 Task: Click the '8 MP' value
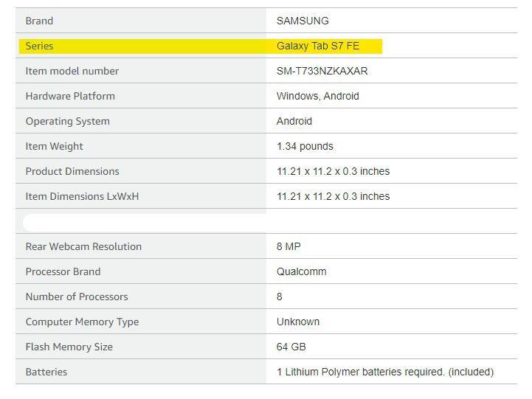pos(289,246)
